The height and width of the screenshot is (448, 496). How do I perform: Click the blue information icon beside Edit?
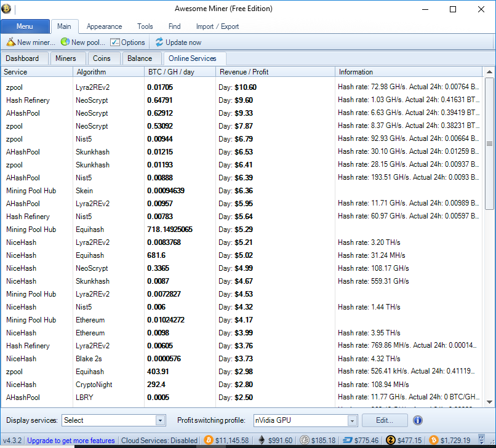tap(418, 420)
